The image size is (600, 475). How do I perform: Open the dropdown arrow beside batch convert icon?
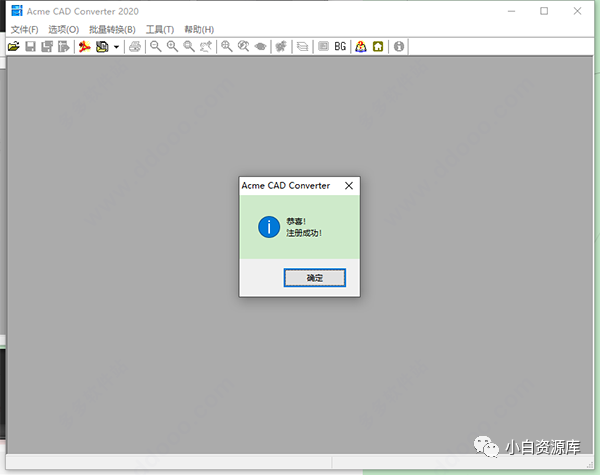[x=116, y=47]
